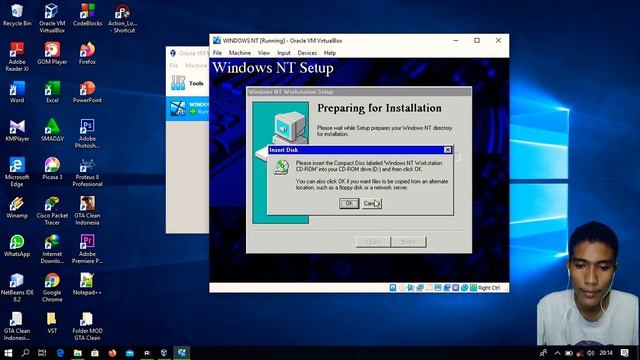The height and width of the screenshot is (360, 640).
Task: Click OK in the Insert Disk dialog
Action: [349, 203]
